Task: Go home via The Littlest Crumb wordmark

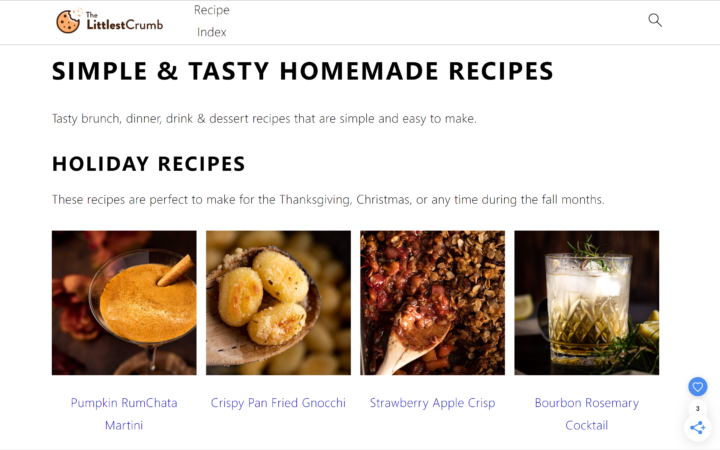Action: [x=124, y=22]
